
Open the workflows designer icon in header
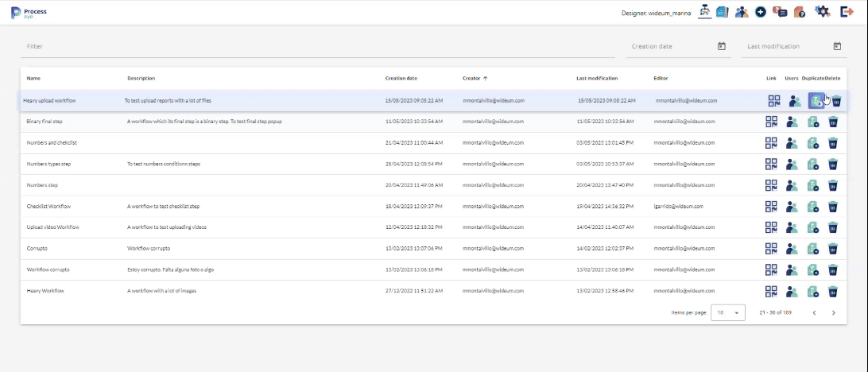[x=704, y=11]
